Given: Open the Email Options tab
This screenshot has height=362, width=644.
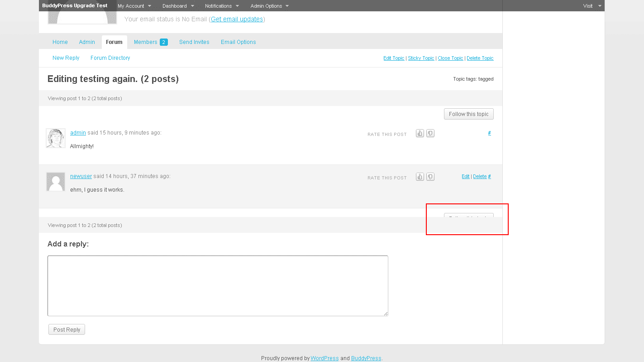Looking at the screenshot, I should click(x=239, y=42).
